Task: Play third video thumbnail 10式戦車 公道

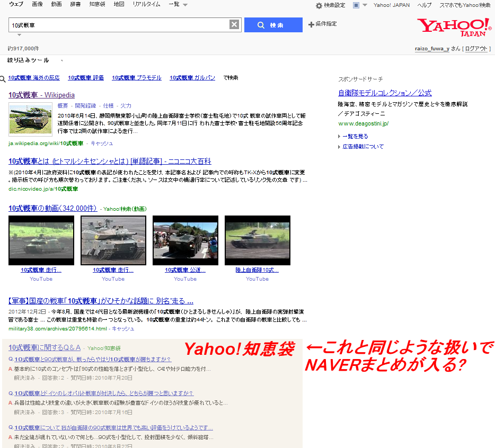Action: 185,240
